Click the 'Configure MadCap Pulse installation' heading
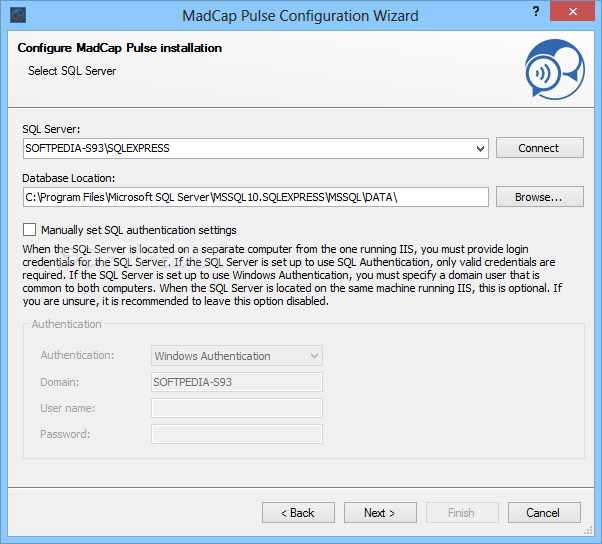The width and height of the screenshot is (602, 544). point(119,48)
